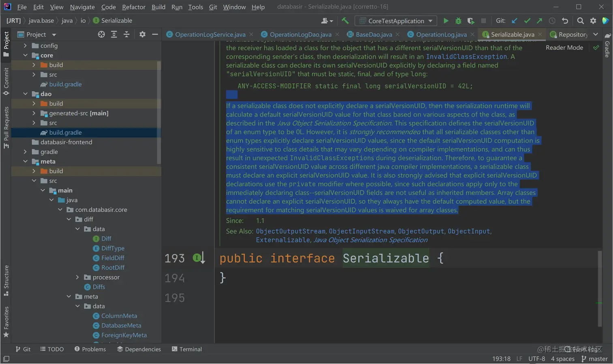Viewport: 613px width, 364px height.
Task: Build the project using the hammer icon
Action: click(x=345, y=21)
